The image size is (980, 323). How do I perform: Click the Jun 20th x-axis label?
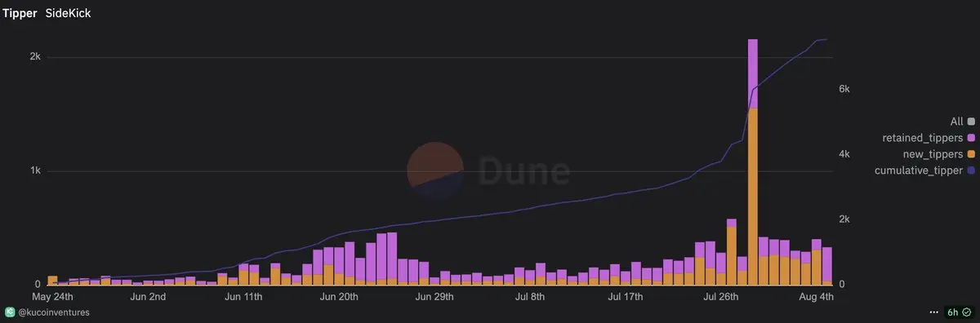pos(338,296)
